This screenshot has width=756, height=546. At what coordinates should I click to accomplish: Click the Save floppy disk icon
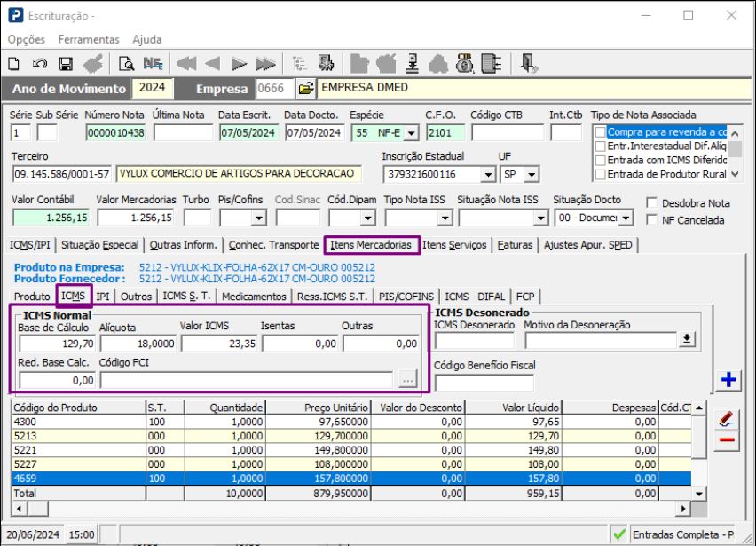click(x=66, y=63)
